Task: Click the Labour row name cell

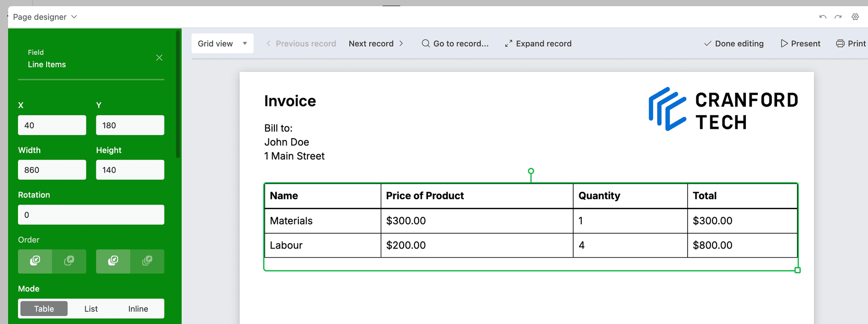Action: tap(323, 245)
